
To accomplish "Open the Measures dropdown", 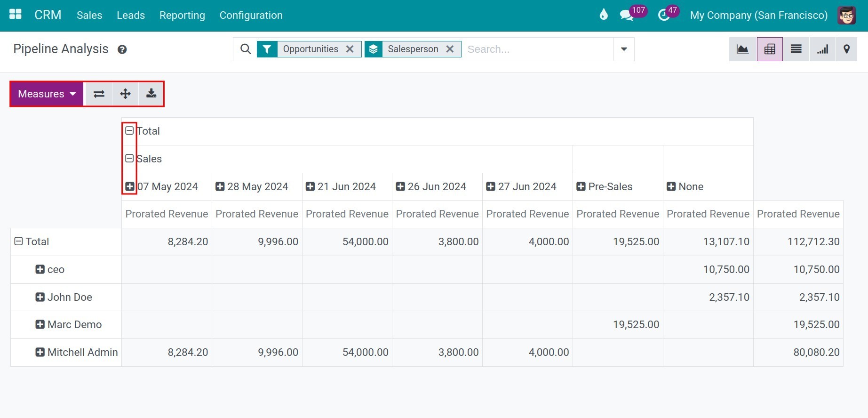I will (47, 94).
